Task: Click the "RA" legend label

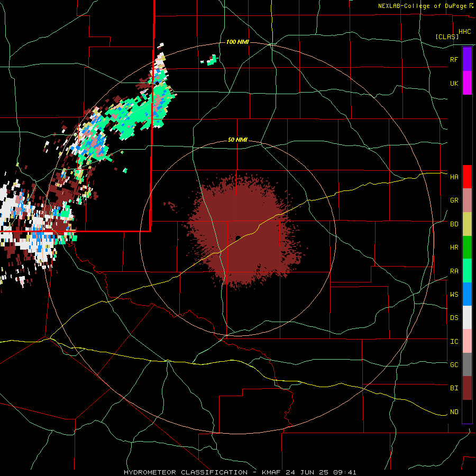Action: tap(454, 271)
